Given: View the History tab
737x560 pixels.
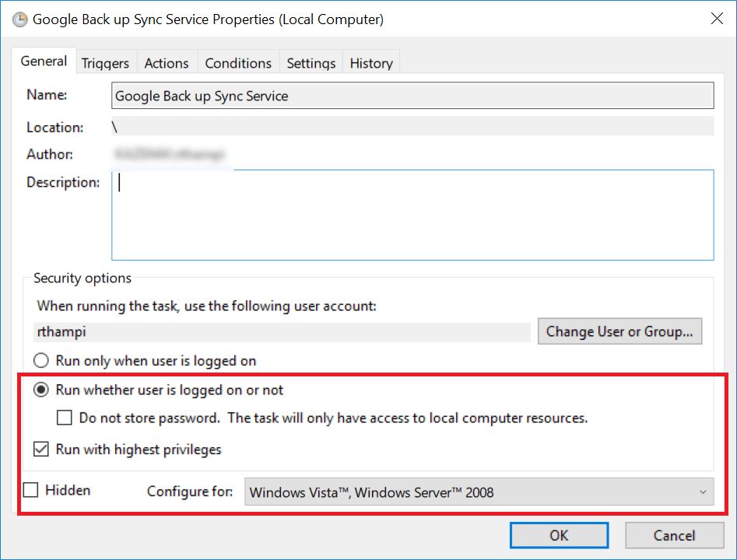Looking at the screenshot, I should point(371,63).
